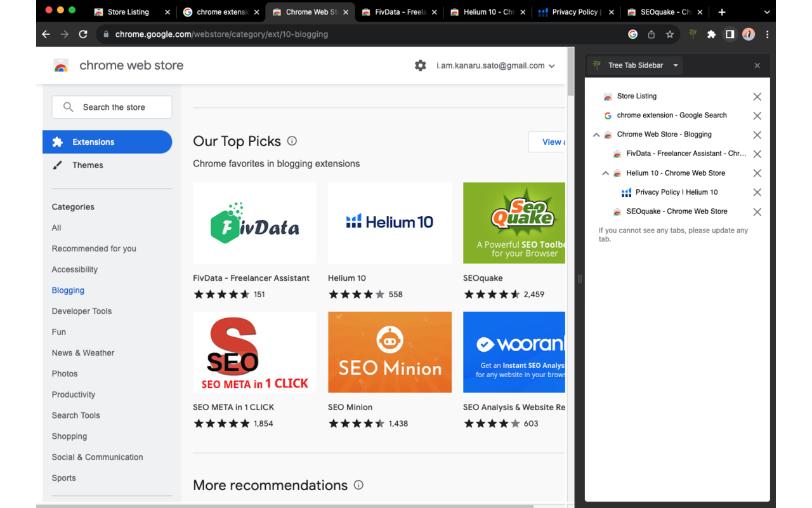Choose the All category
The width and height of the screenshot is (812, 508).
click(56, 228)
